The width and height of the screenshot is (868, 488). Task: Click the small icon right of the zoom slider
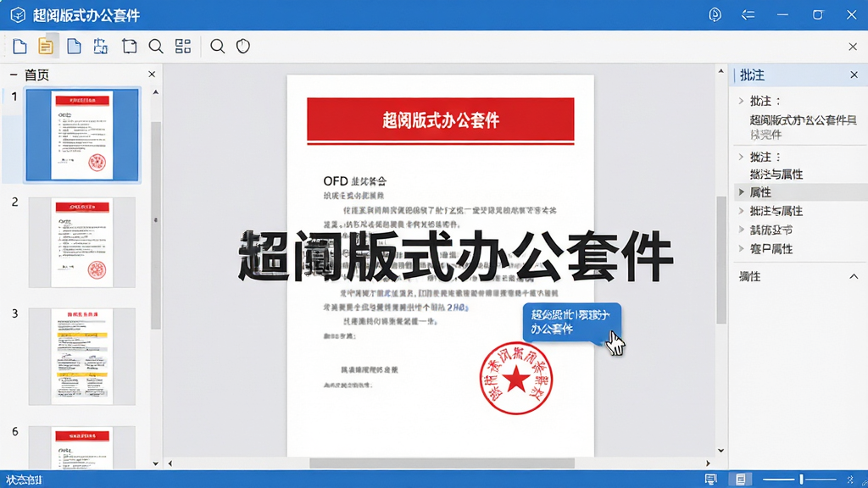click(851, 480)
